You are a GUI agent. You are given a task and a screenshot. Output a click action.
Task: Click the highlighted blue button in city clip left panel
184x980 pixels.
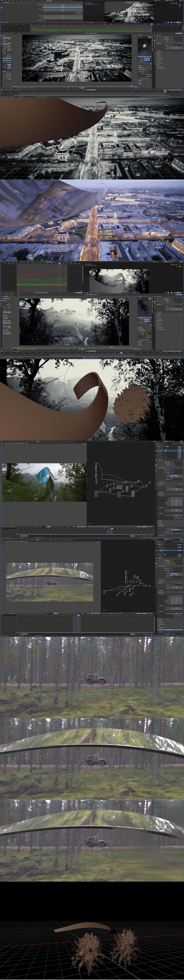pyautogui.click(x=7, y=58)
